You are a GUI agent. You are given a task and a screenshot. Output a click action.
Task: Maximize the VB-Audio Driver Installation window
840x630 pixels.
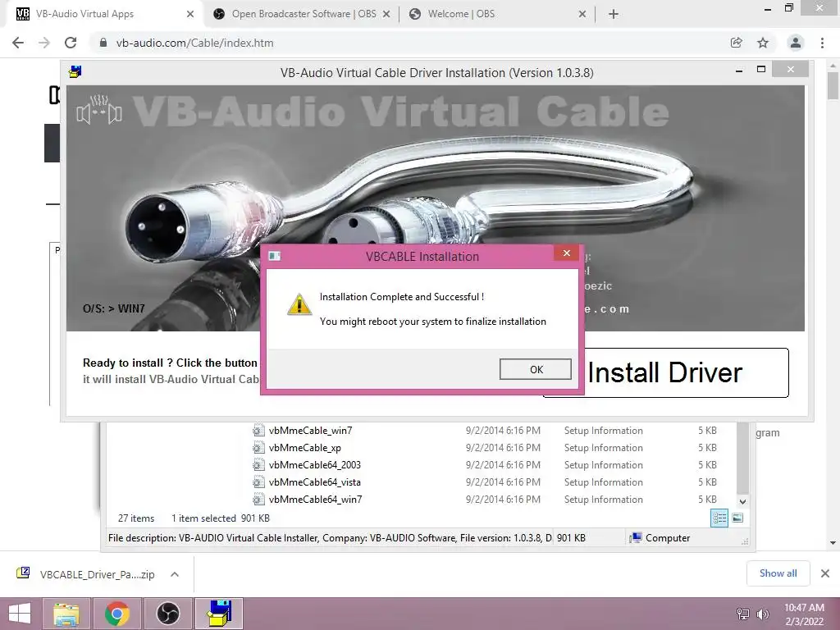pos(760,70)
